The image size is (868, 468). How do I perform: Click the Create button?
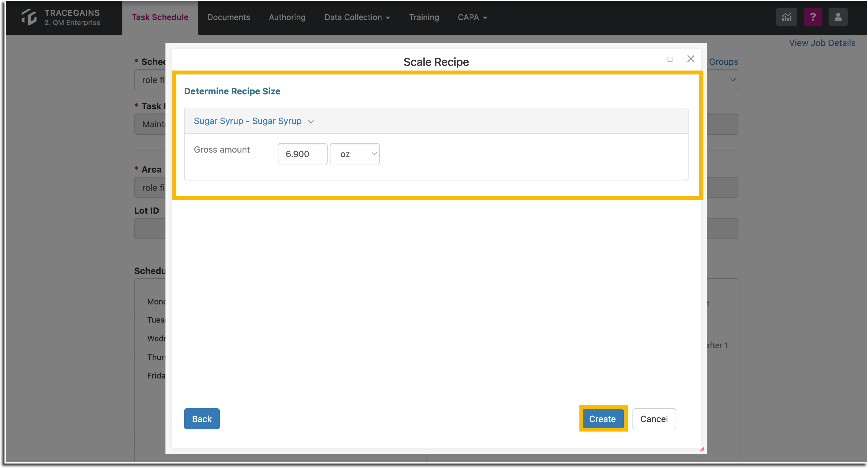tap(603, 419)
